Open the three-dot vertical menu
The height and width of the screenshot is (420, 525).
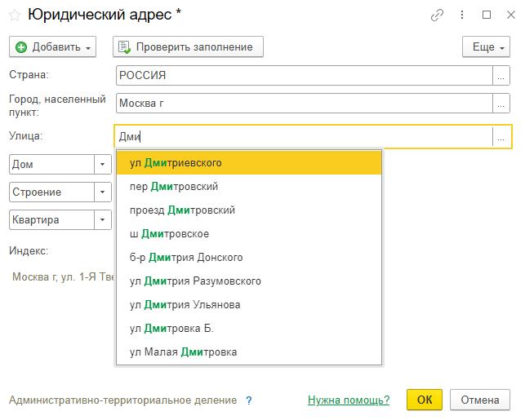(x=462, y=15)
